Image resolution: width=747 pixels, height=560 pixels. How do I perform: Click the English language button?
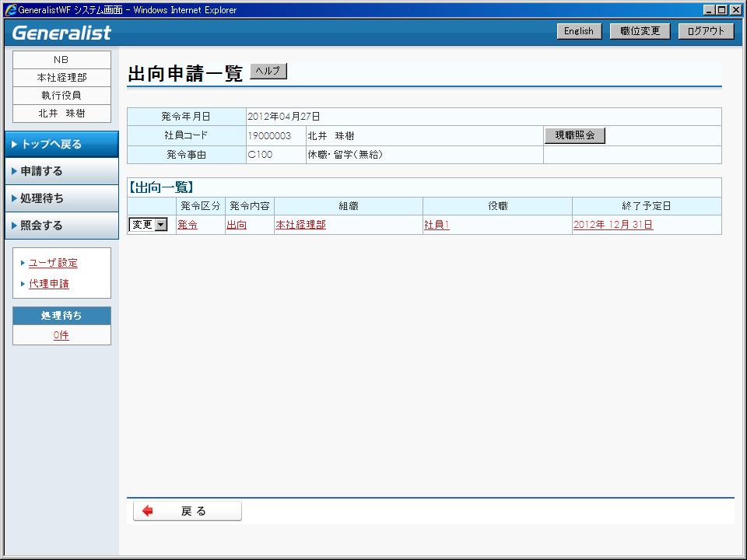point(578,31)
